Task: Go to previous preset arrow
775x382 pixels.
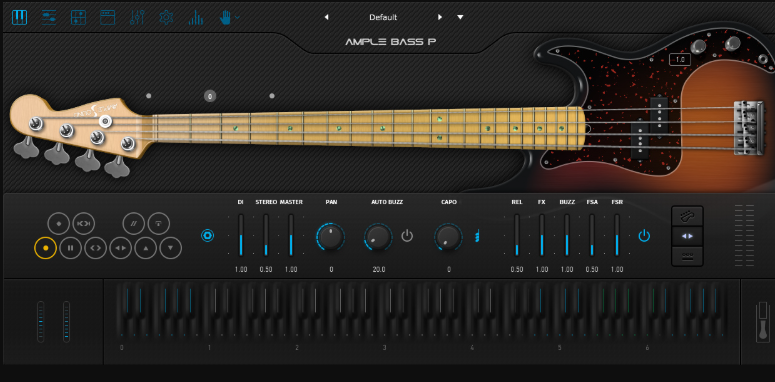Action: pos(326,17)
